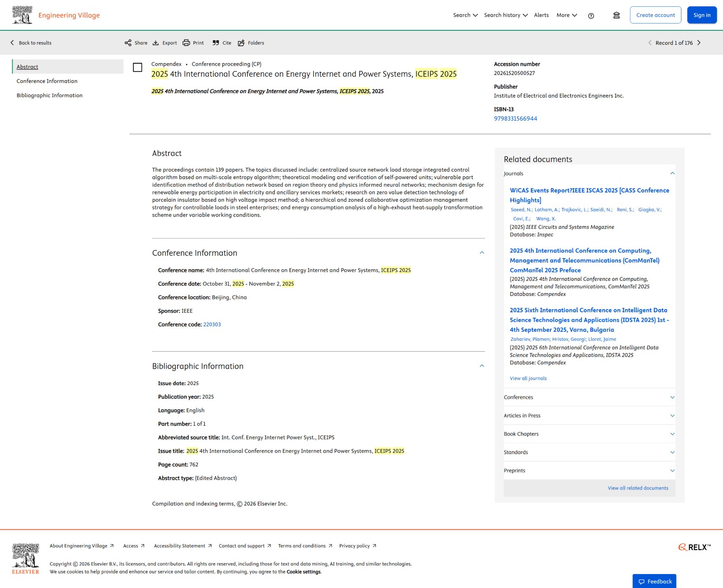Open the ISBN-13 9798331566944 link
This screenshot has width=723, height=588.
[516, 119]
